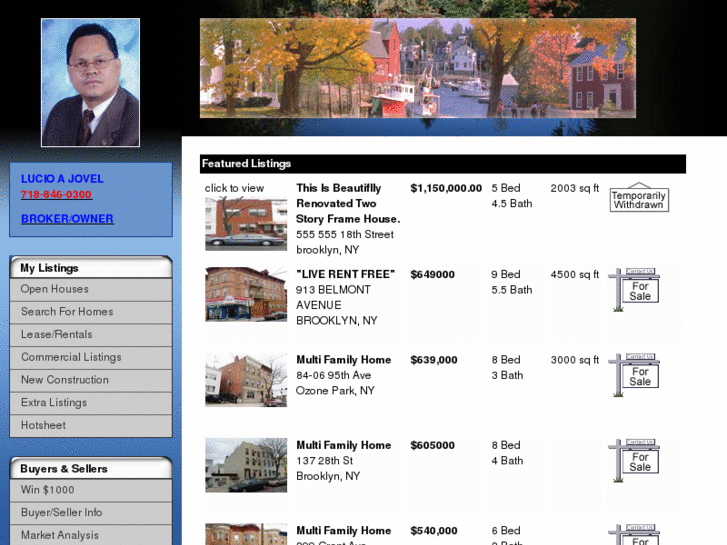Go to Open Houses in the sidebar

[x=91, y=289]
